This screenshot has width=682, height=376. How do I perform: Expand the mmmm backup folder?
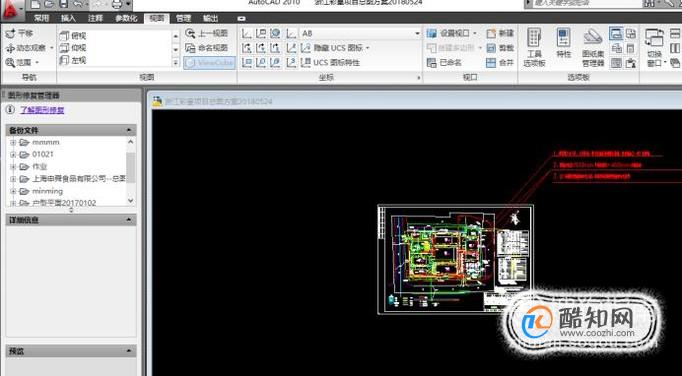[13, 143]
